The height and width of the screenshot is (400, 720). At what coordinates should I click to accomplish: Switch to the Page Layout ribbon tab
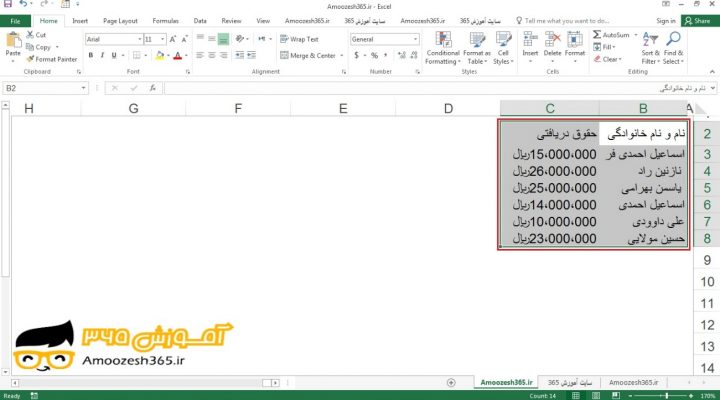120,21
